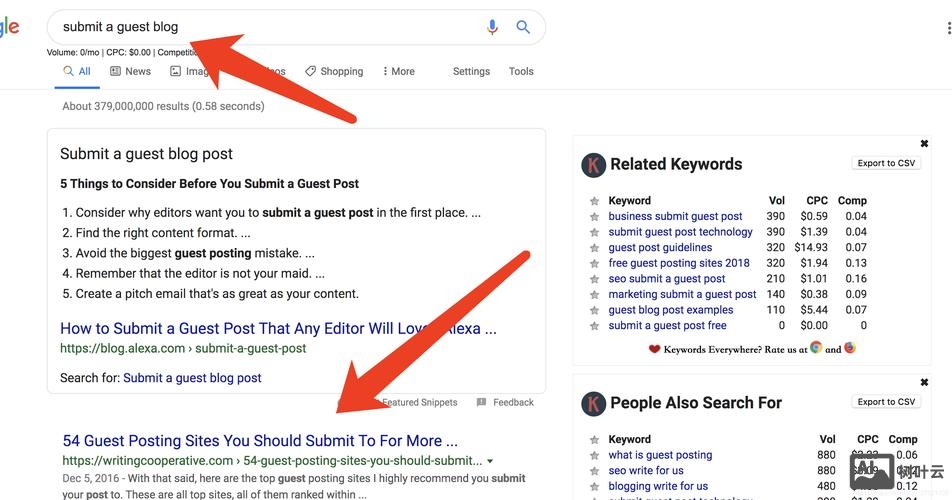Open the "54 Guest Posting Sites" result link
The image size is (952, 500).
260,441
